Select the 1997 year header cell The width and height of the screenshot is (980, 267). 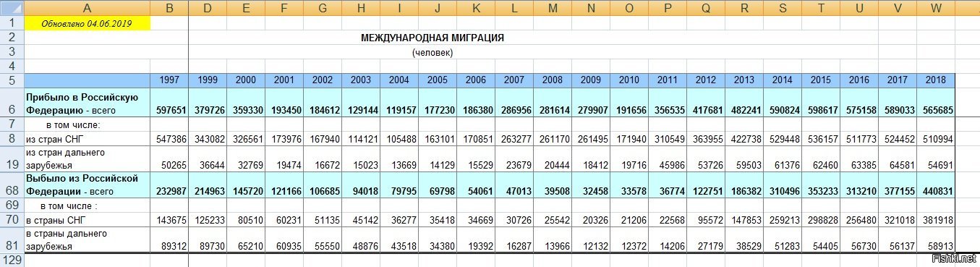170,80
